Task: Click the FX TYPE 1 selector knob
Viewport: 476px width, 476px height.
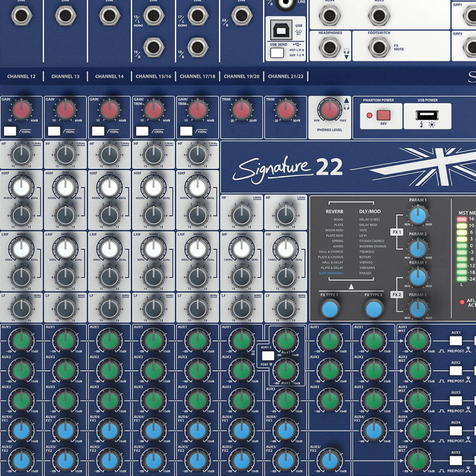Action: tap(329, 309)
